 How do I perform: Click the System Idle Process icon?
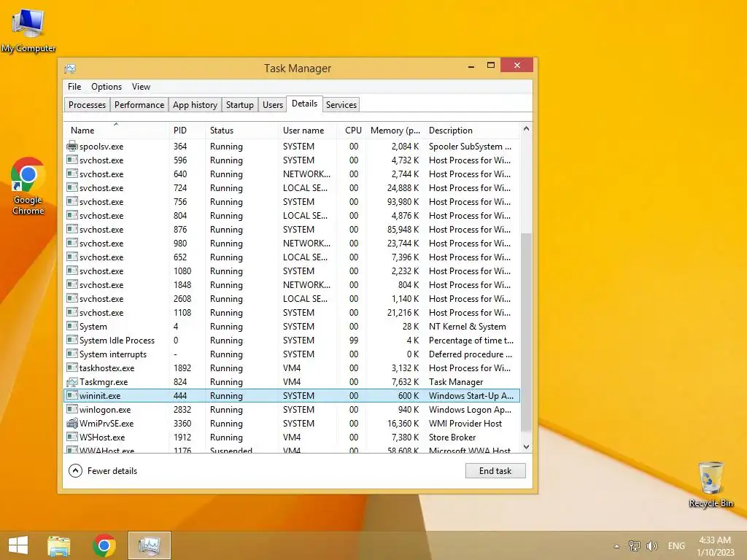[72, 341]
